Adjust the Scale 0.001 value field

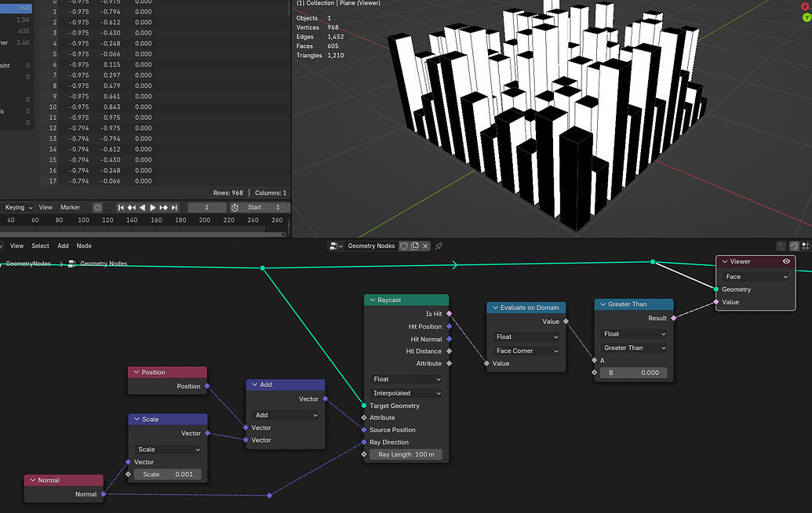168,475
